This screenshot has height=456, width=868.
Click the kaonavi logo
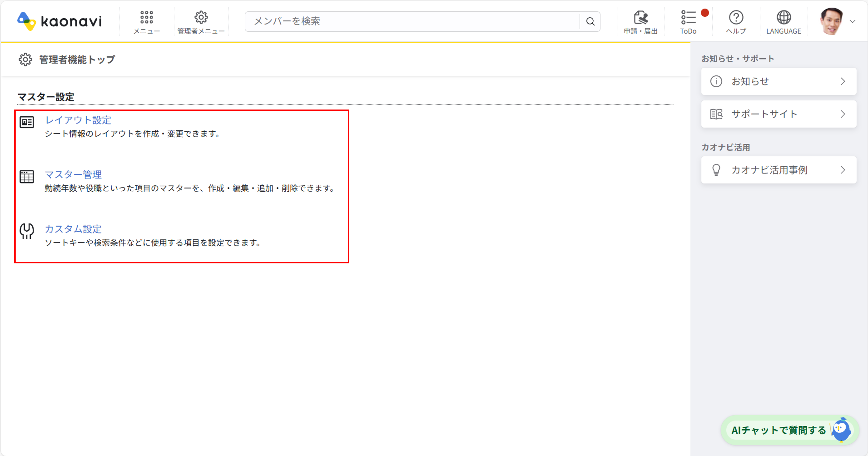click(x=59, y=21)
